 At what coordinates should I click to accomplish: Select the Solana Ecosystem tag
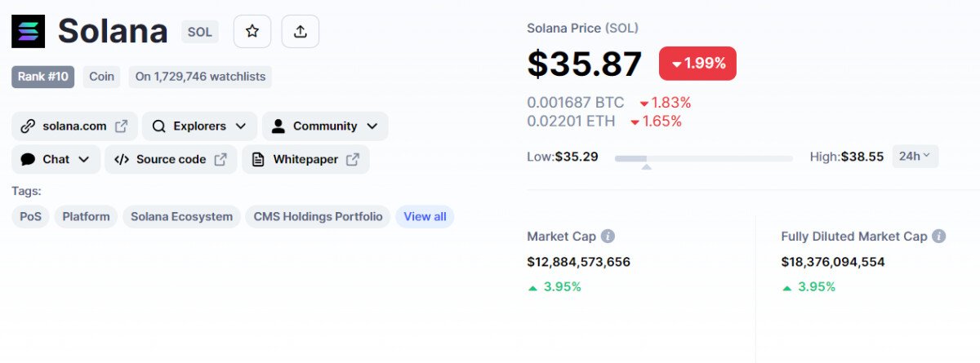click(x=181, y=216)
